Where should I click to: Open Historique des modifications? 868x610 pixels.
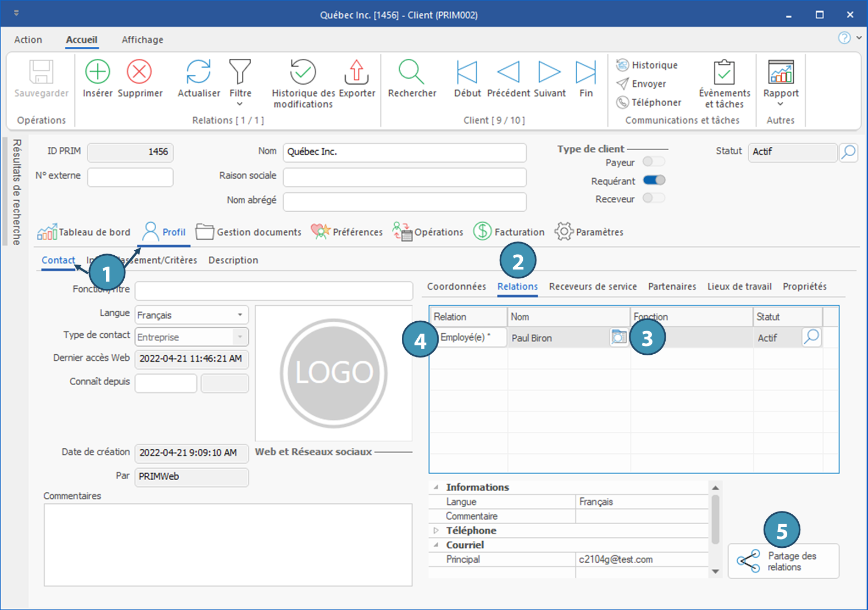303,72
